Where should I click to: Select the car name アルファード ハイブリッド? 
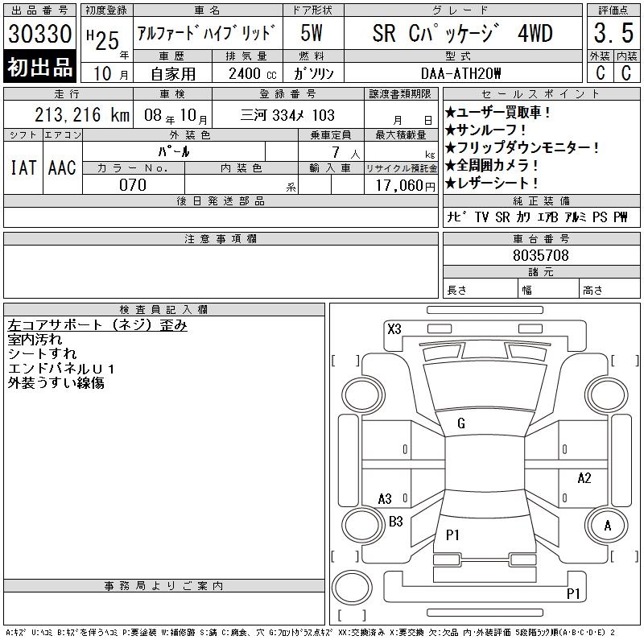(205, 33)
